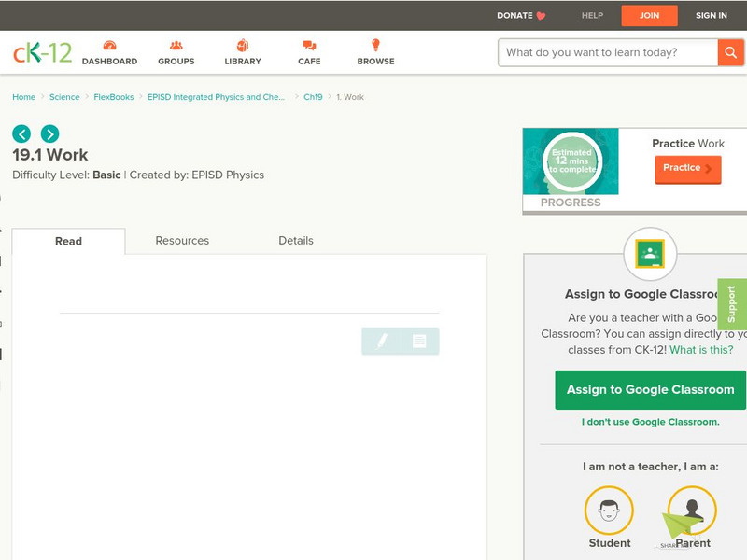Click SIGN IN

[x=712, y=15]
